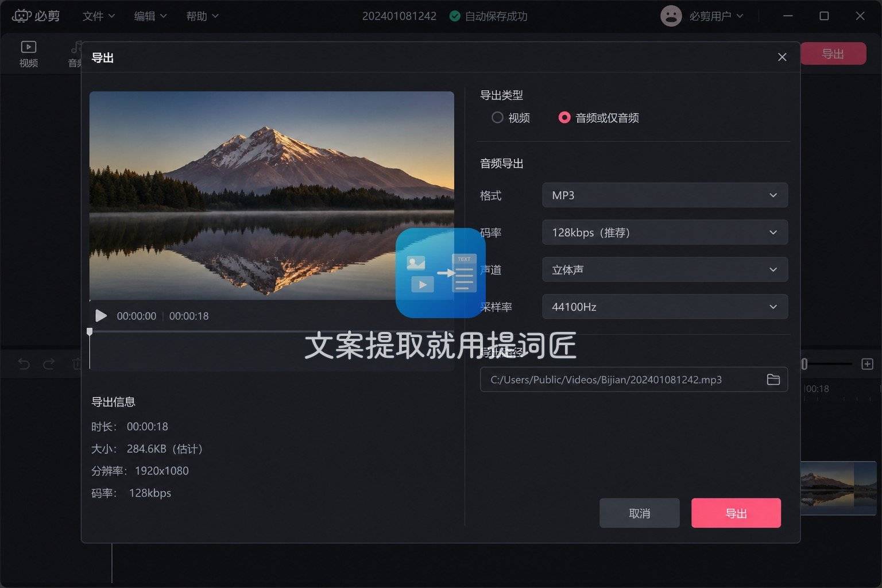The image size is (882, 588).
Task: Maximize the 必剪 window
Action: point(824,16)
